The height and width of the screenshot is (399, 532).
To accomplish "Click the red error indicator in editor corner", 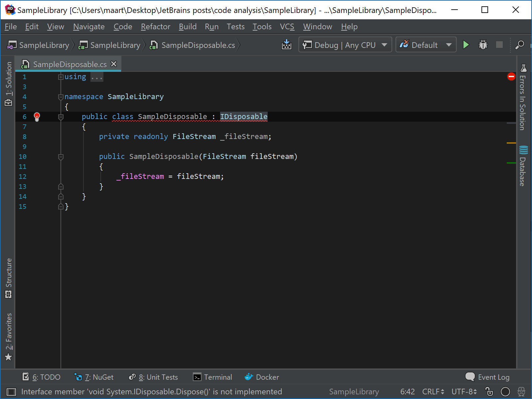I will [x=511, y=77].
